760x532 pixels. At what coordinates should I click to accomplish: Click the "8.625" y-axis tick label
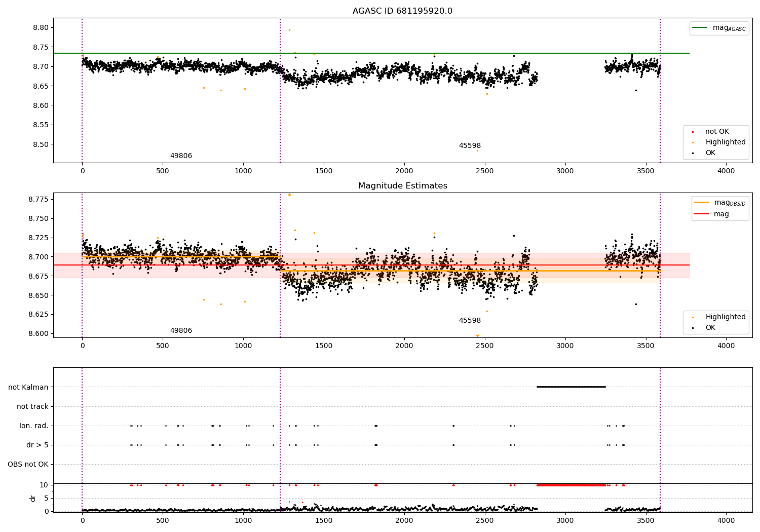(x=39, y=314)
